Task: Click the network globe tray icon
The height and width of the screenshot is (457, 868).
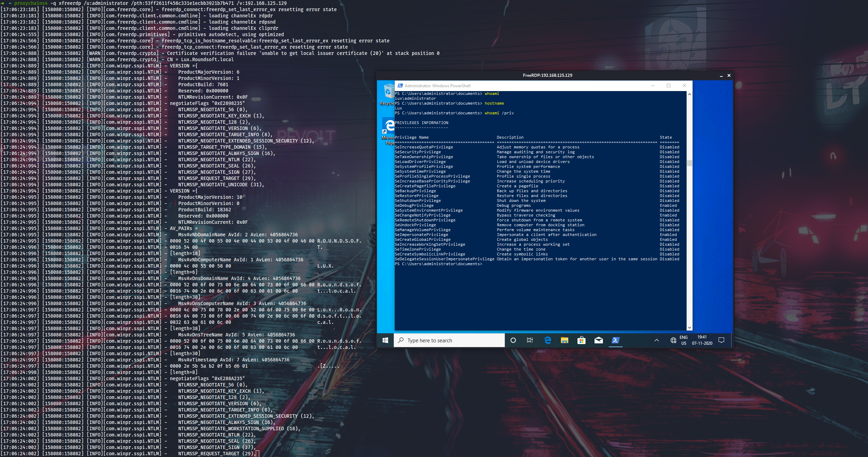Action: pyautogui.click(x=673, y=340)
